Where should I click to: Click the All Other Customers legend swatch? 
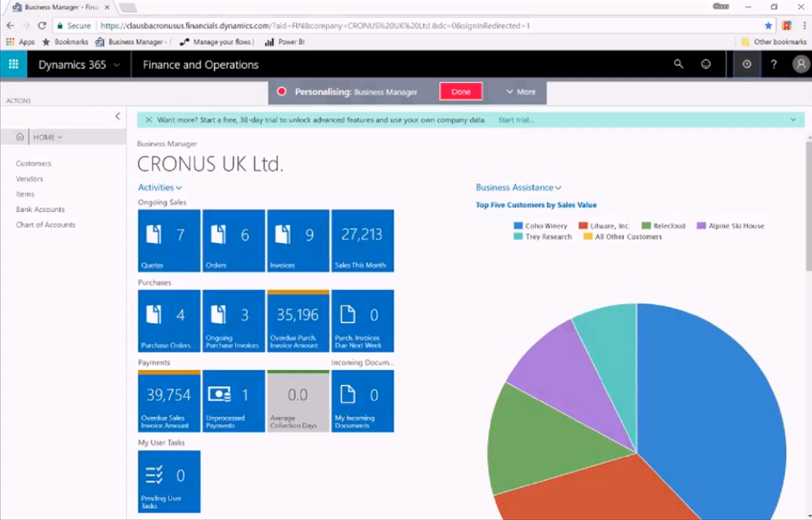pos(588,236)
